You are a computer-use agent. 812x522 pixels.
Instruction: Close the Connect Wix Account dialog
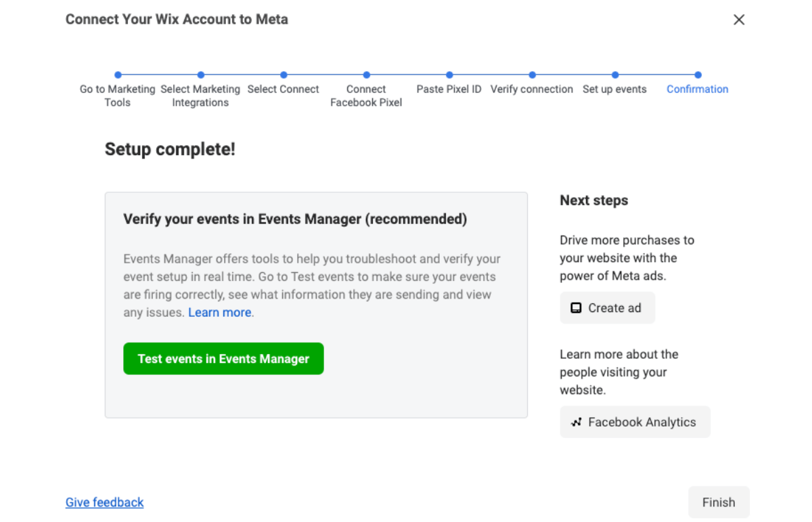(739, 20)
